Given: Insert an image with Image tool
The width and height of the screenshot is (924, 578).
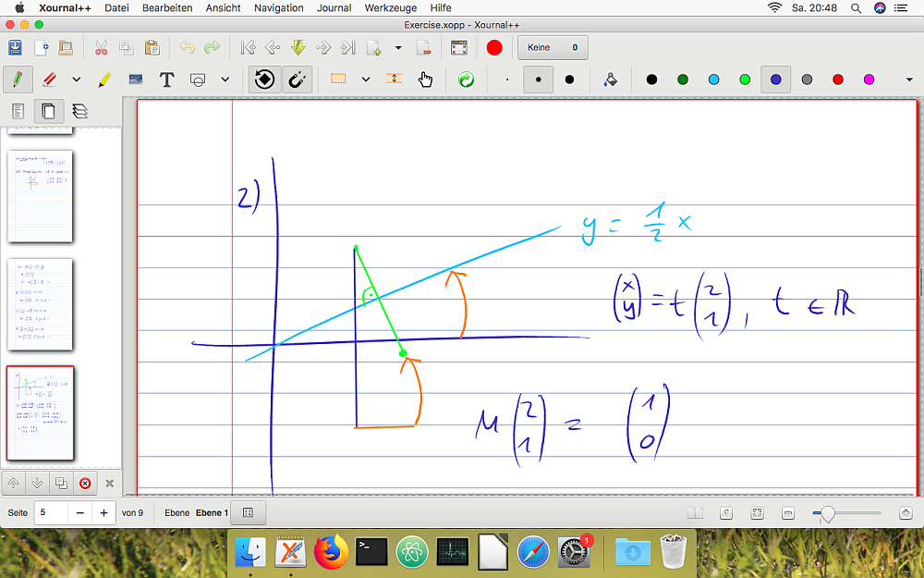Looking at the screenshot, I should click(x=136, y=79).
